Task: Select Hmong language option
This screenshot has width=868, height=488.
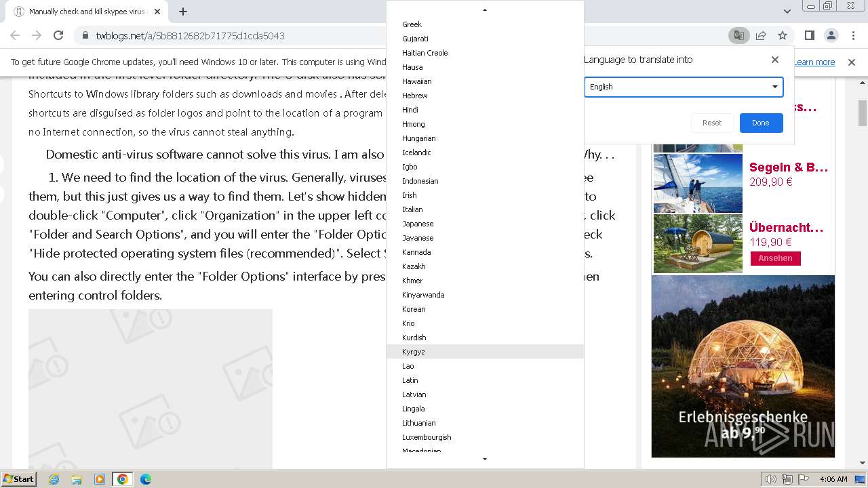Action: (x=485, y=124)
